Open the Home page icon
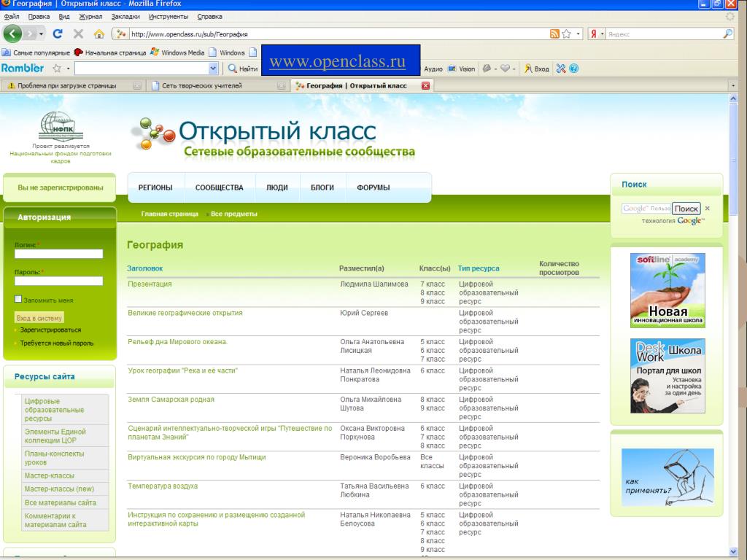The height and width of the screenshot is (560, 747). point(98,34)
